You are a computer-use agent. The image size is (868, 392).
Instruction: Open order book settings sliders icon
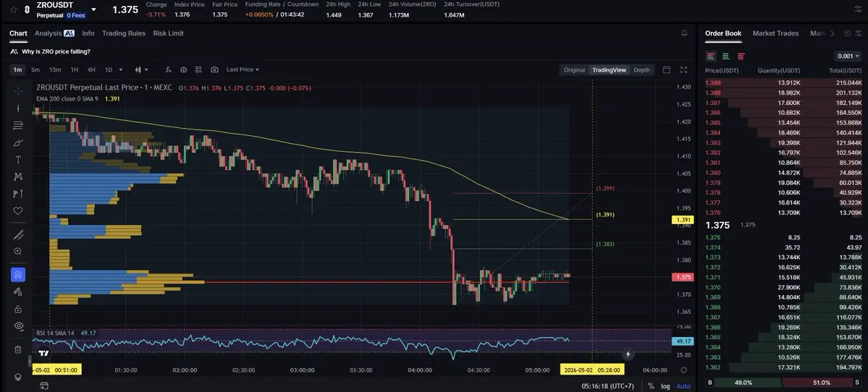[x=859, y=33]
